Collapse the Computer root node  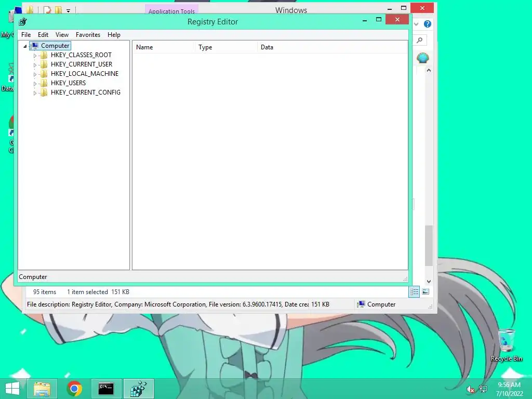click(25, 46)
